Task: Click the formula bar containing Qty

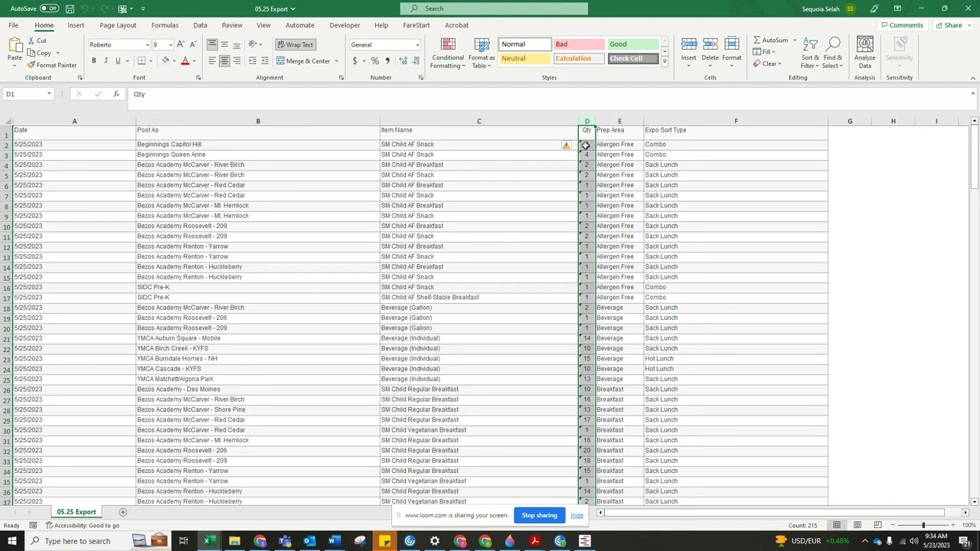Action: tap(547, 94)
